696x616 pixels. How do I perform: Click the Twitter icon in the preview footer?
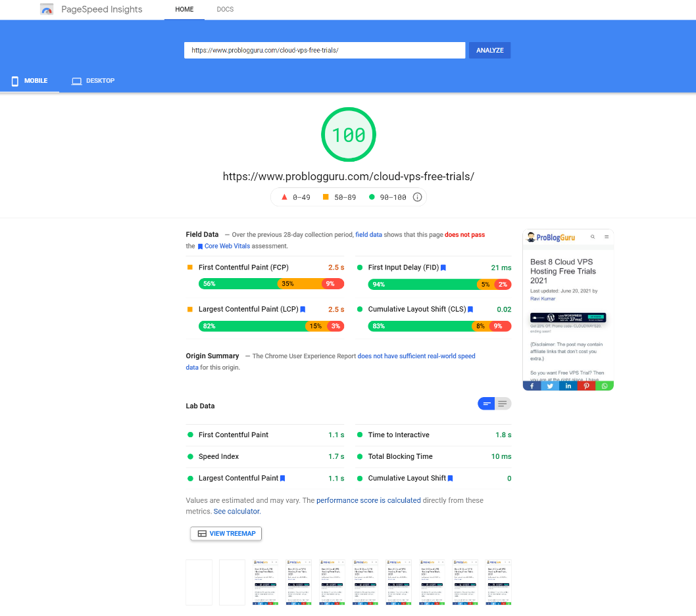click(x=550, y=385)
